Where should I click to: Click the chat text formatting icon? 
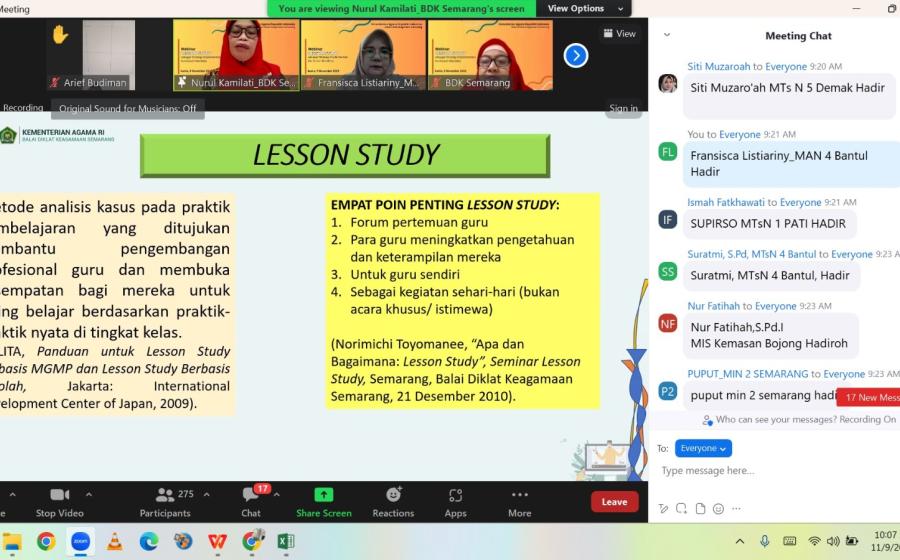pyautogui.click(x=663, y=509)
